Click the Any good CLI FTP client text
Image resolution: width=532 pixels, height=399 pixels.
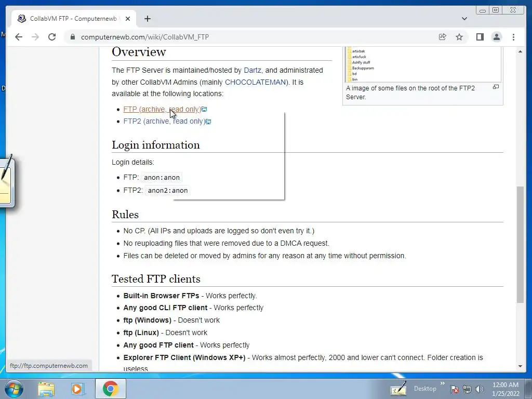[x=165, y=308]
